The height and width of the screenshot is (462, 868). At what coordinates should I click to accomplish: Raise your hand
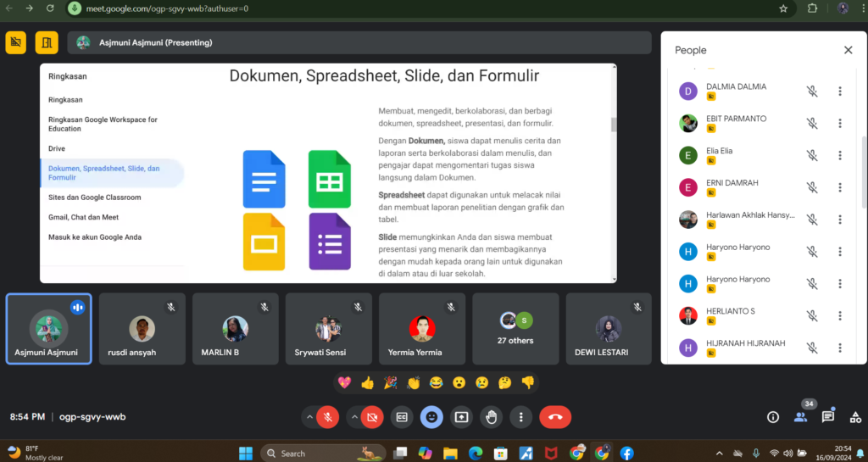(491, 417)
